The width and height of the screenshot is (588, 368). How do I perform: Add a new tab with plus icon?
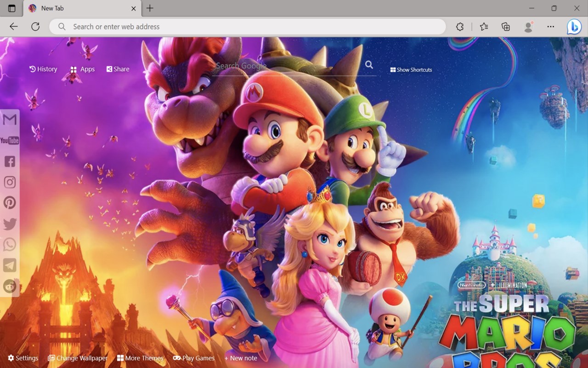(x=150, y=8)
